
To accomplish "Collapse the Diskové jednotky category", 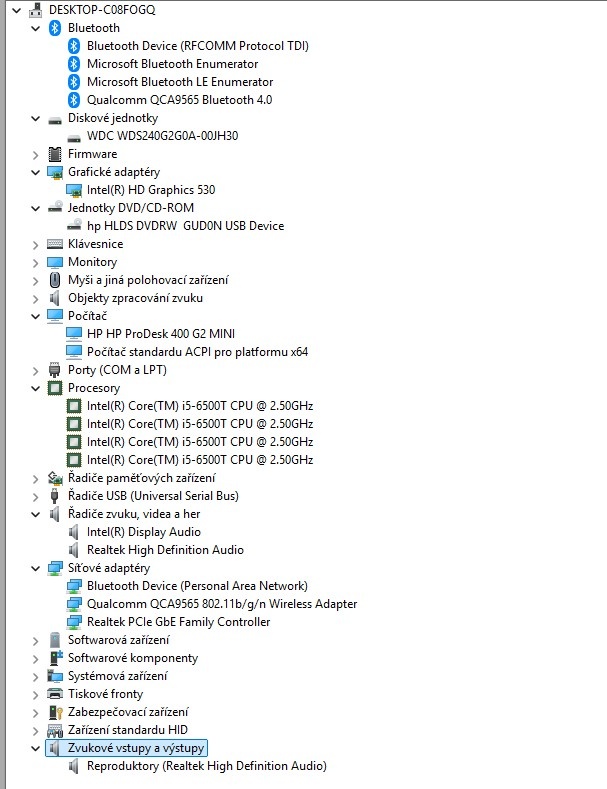I will click(35, 119).
